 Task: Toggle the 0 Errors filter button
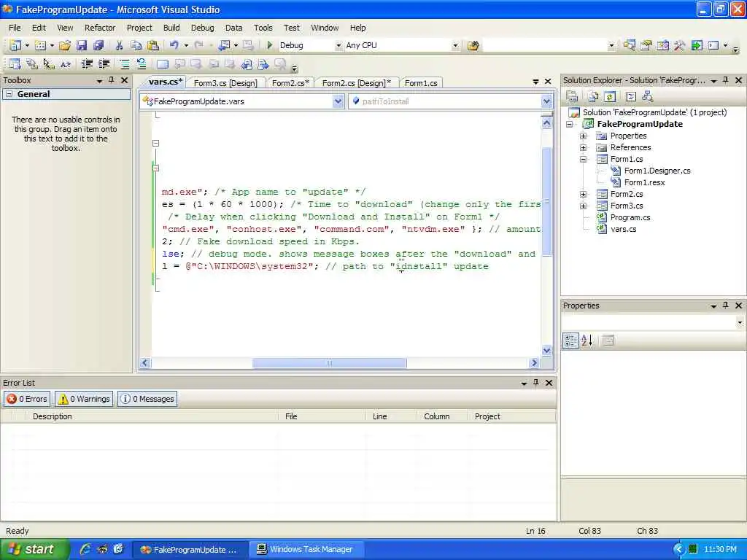pos(27,399)
